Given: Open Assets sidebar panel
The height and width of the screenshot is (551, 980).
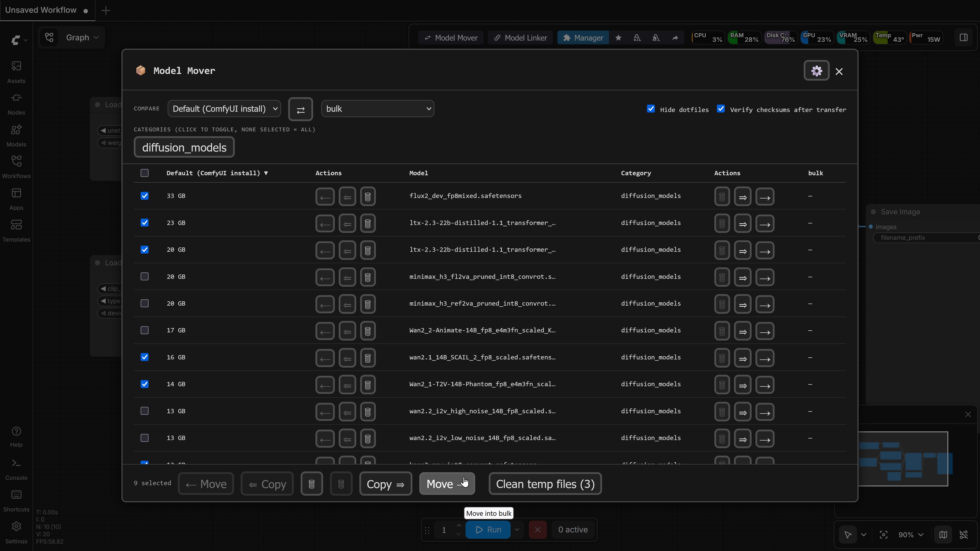Looking at the screenshot, I should tap(16, 72).
